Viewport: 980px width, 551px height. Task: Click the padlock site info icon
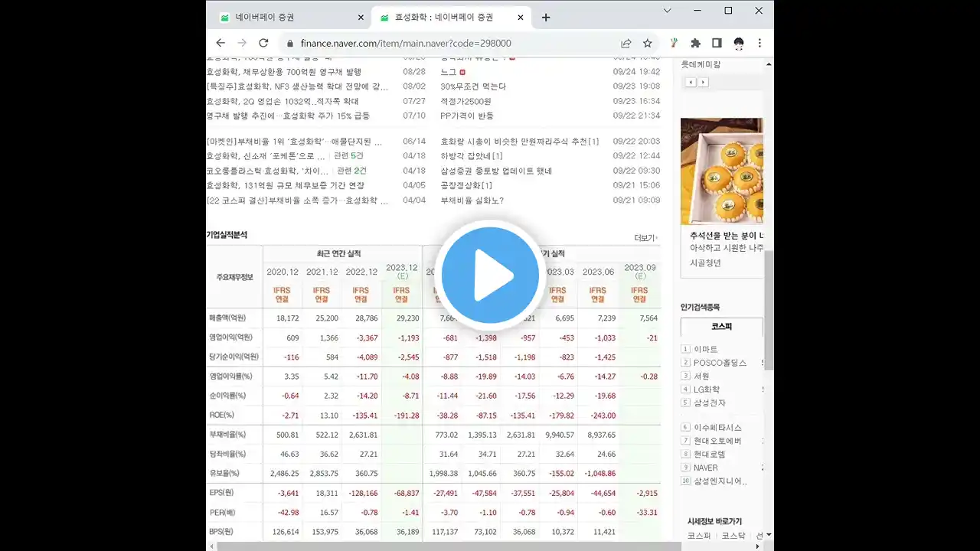[x=289, y=44]
